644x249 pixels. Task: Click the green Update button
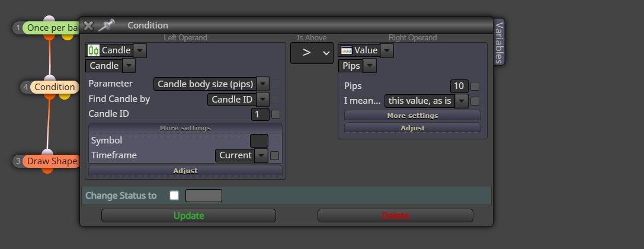188,216
